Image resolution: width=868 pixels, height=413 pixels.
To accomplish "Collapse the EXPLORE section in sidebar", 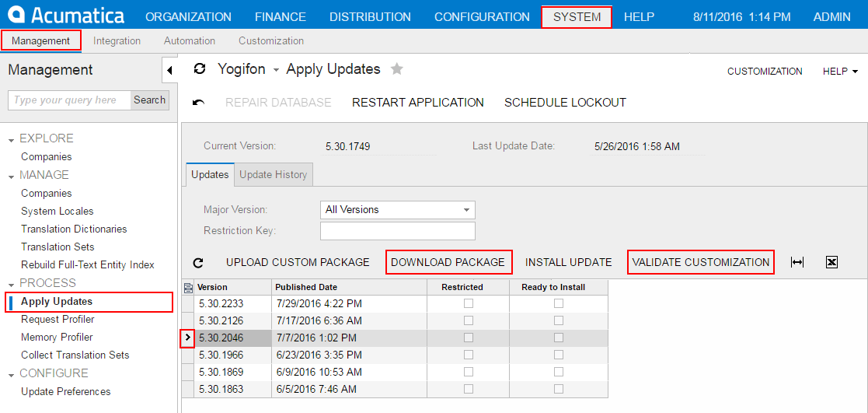I will pos(12,139).
